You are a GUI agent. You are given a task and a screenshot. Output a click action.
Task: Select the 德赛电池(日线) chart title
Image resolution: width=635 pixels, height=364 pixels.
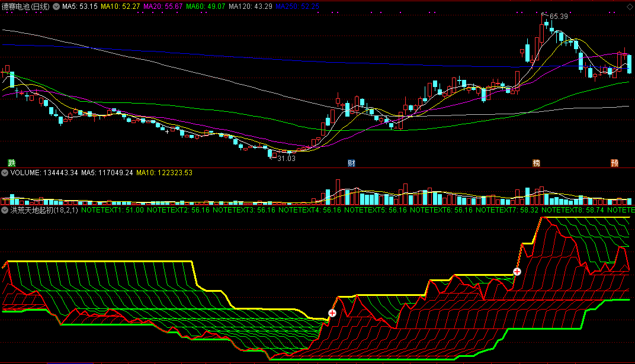pos(26,7)
